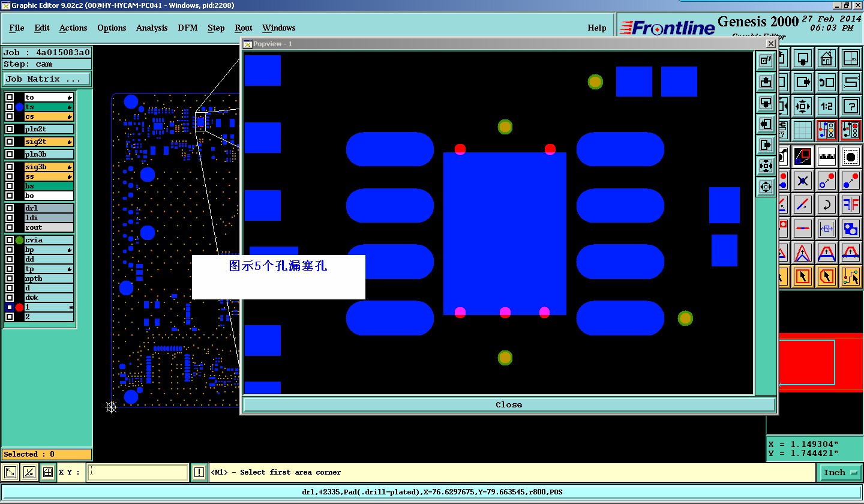The height and width of the screenshot is (504, 864).
Task: Click the Job : 4a015083a0 label
Action: [x=47, y=52]
